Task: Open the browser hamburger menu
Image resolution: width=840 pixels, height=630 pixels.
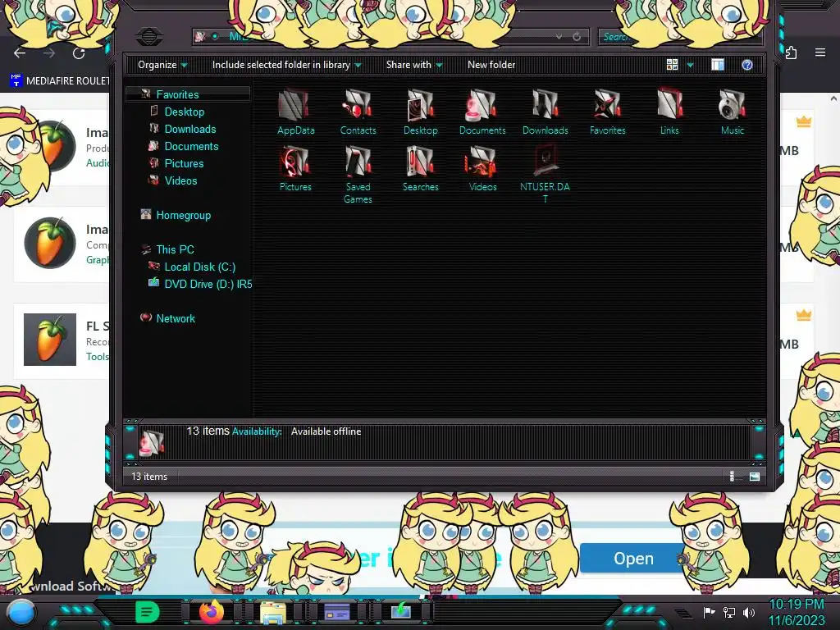Action: [820, 52]
